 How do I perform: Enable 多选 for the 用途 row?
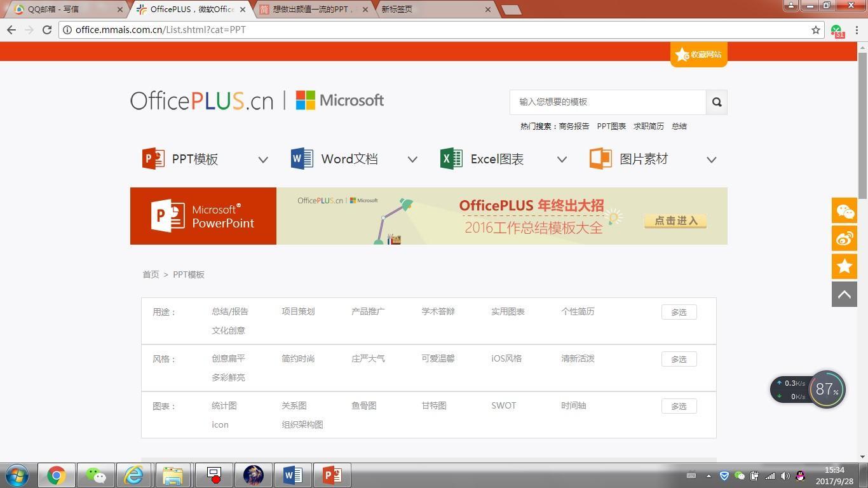pyautogui.click(x=679, y=312)
